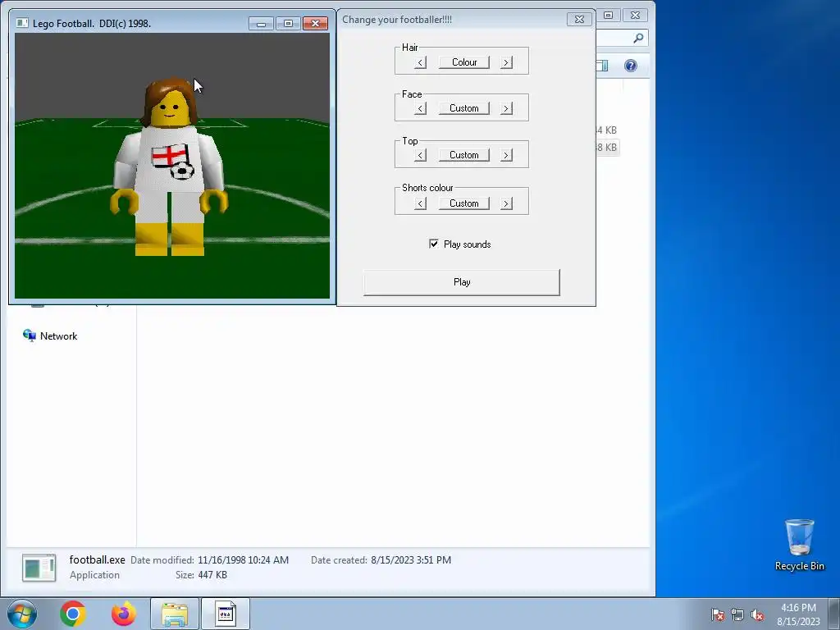Click muted volume tray icon
Viewport: 840px width, 630px height.
coord(757,615)
